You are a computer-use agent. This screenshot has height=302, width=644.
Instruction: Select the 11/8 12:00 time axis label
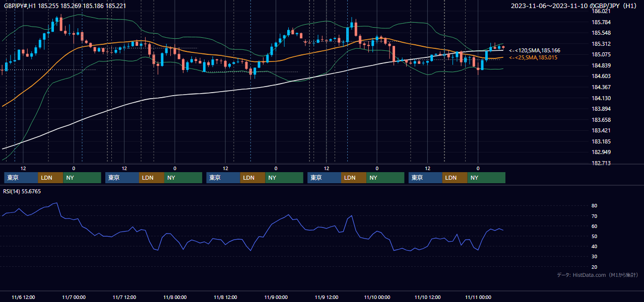(226, 297)
